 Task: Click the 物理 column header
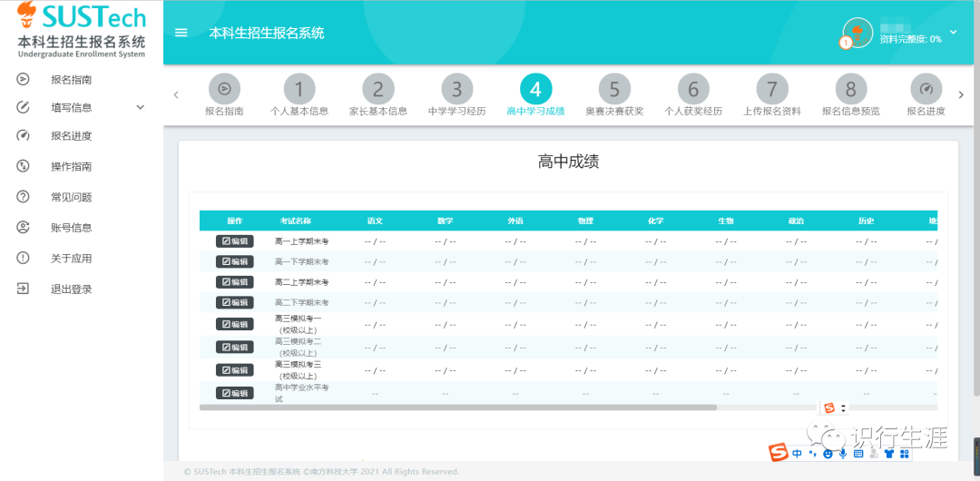point(585,221)
